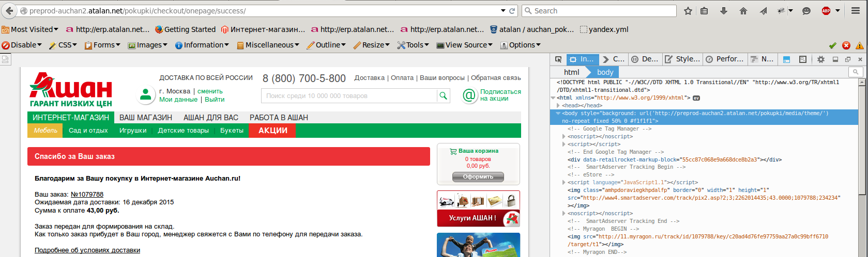This screenshot has width=868, height=257.
Task: Click the yellow warning triangle icon
Action: click(860, 45)
